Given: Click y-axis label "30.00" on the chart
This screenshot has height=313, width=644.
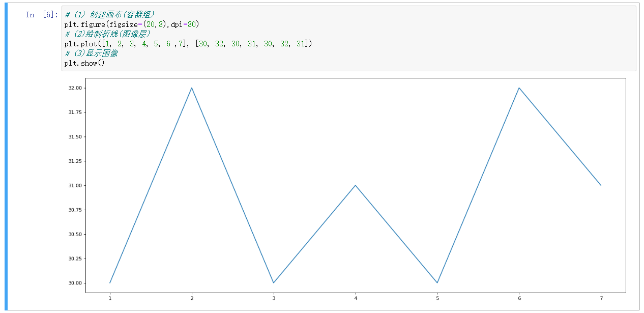Looking at the screenshot, I should pyautogui.click(x=75, y=283).
